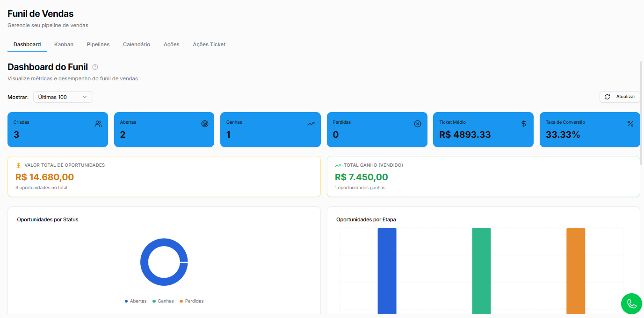Screen dimensions: 644x318
Task: Click the Ganhas legend green dot
Action: (x=154, y=301)
